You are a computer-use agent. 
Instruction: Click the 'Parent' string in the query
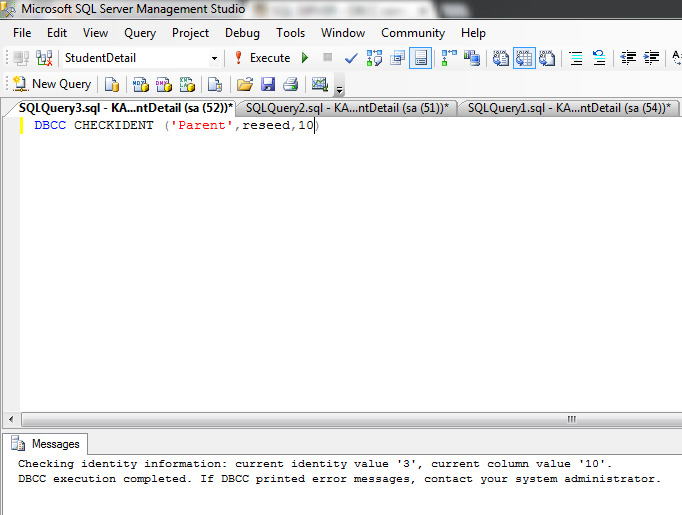(x=202, y=125)
